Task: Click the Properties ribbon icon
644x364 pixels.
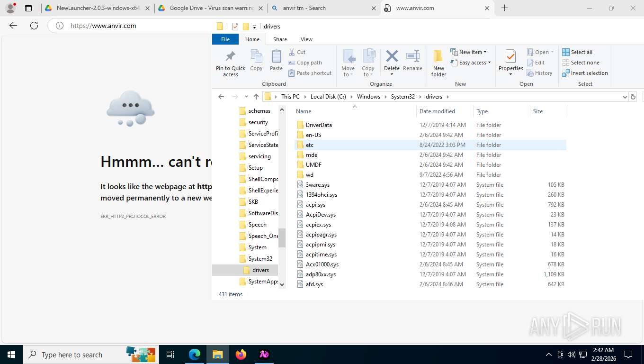Action: [510, 63]
